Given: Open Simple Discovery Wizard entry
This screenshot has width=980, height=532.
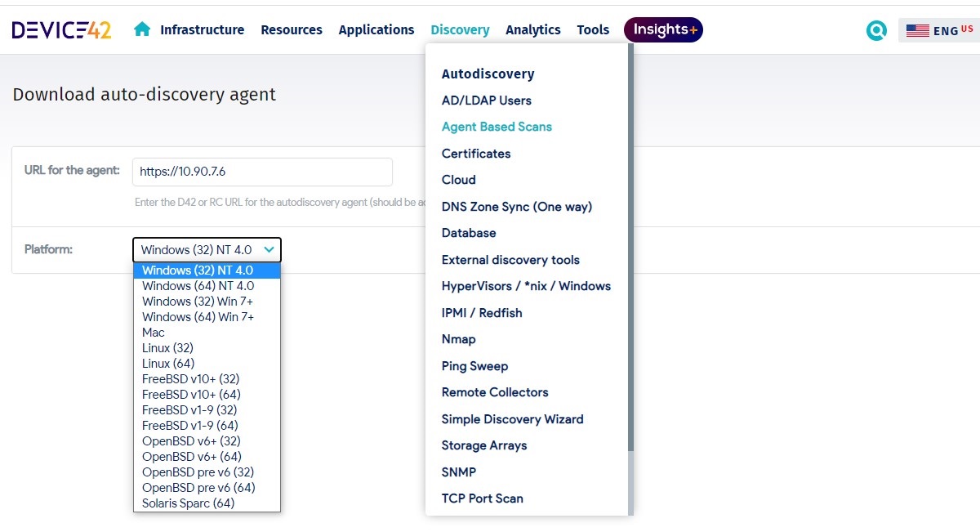Looking at the screenshot, I should (513, 419).
